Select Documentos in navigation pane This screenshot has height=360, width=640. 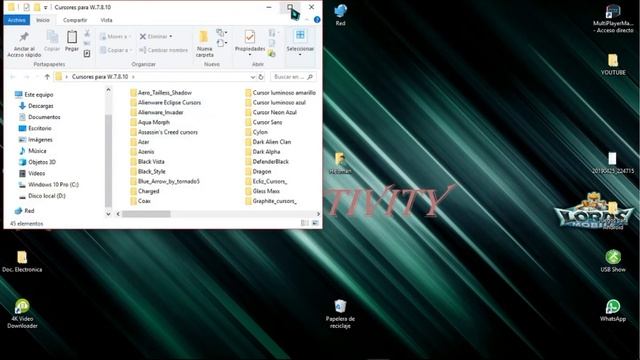tap(40, 117)
